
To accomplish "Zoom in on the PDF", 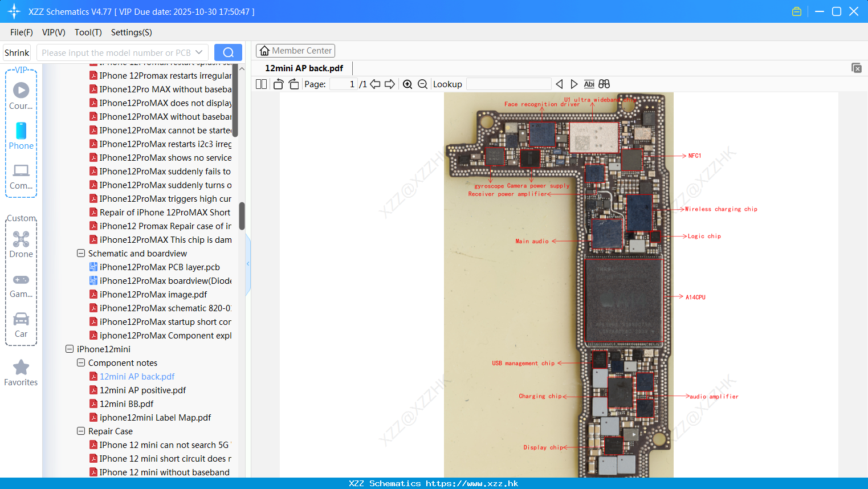I will [x=407, y=84].
